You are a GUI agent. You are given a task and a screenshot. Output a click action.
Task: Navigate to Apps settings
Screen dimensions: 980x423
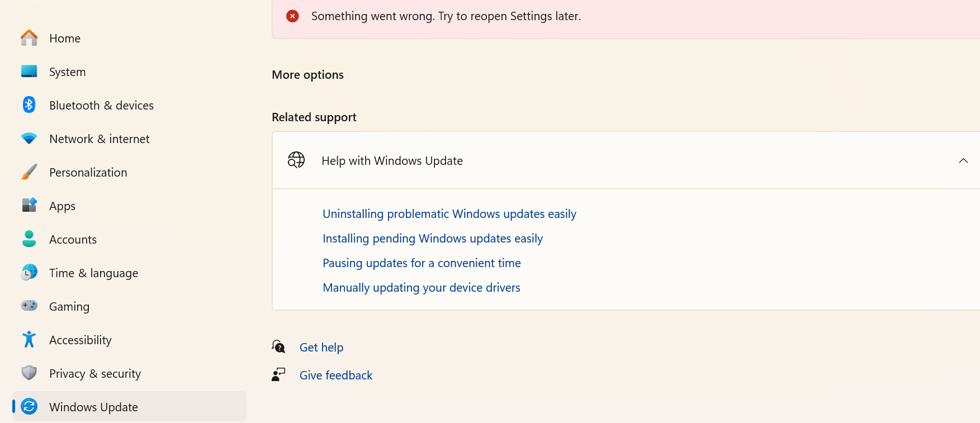click(x=129, y=206)
